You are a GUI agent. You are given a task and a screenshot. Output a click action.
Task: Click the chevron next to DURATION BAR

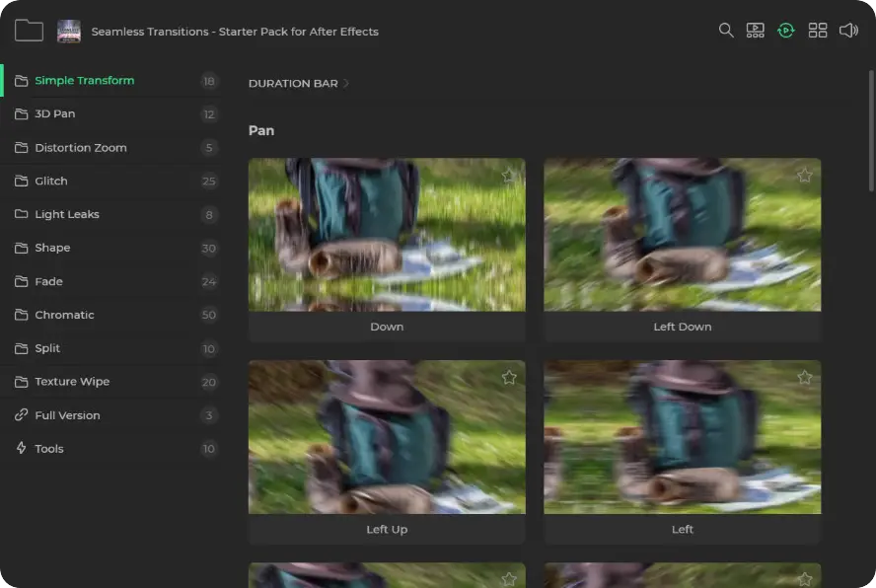(x=346, y=83)
